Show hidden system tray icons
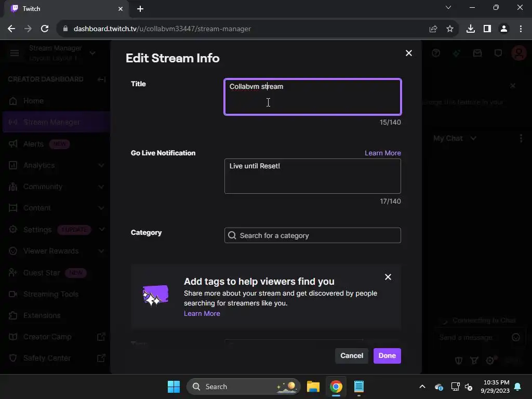The width and height of the screenshot is (532, 399). pos(422,387)
